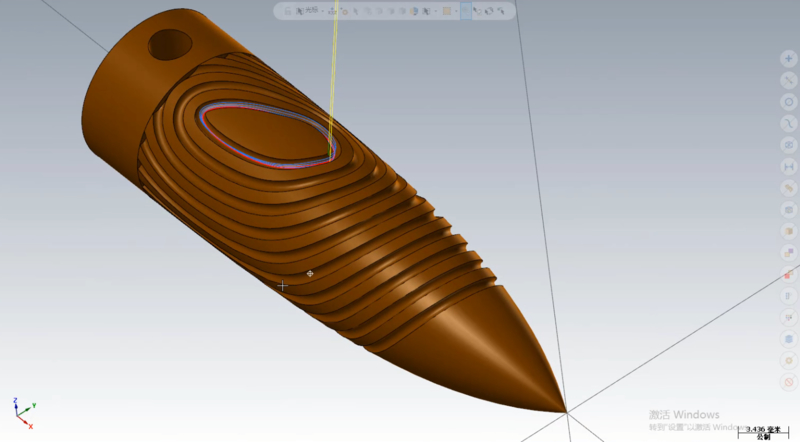Click the arrow-with-circle select icon
The width and height of the screenshot is (800, 442).
pos(478,11)
